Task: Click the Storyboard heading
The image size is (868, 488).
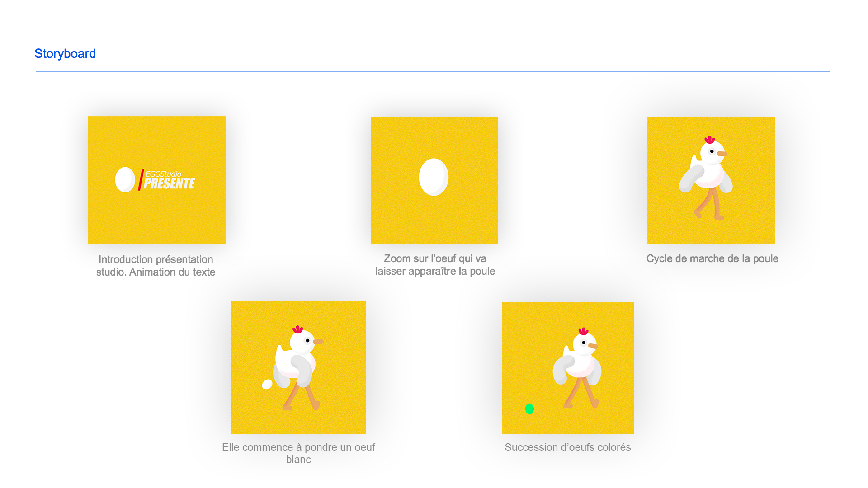Action: [65, 54]
